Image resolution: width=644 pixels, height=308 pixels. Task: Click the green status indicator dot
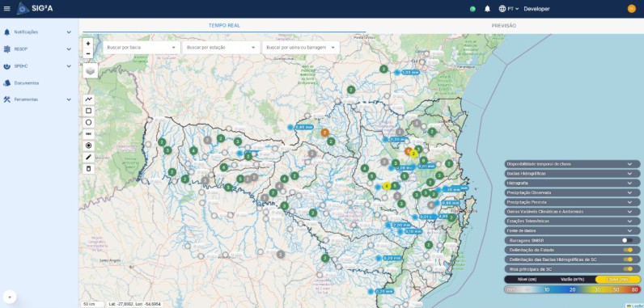pos(472,9)
